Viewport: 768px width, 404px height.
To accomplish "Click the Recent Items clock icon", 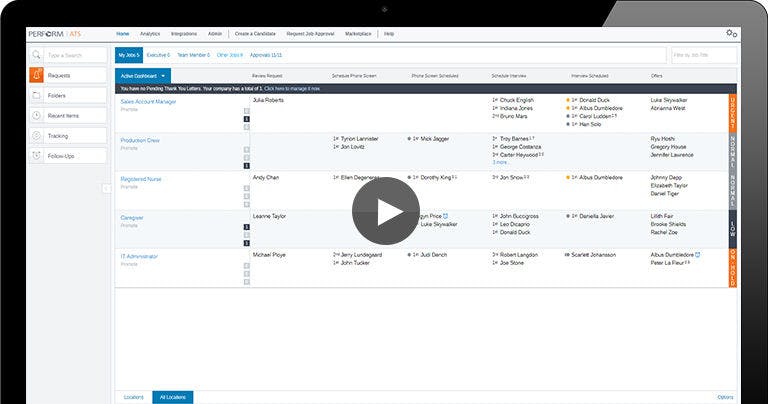I will click(36, 116).
